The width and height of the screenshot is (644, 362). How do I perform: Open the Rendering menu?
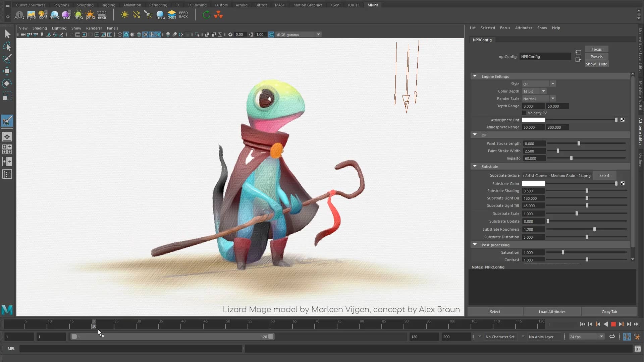click(158, 5)
